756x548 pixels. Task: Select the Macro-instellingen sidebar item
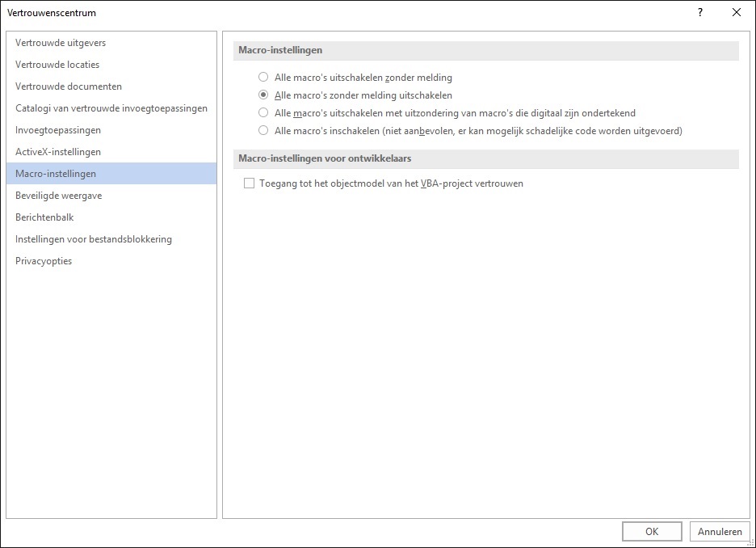coord(111,173)
